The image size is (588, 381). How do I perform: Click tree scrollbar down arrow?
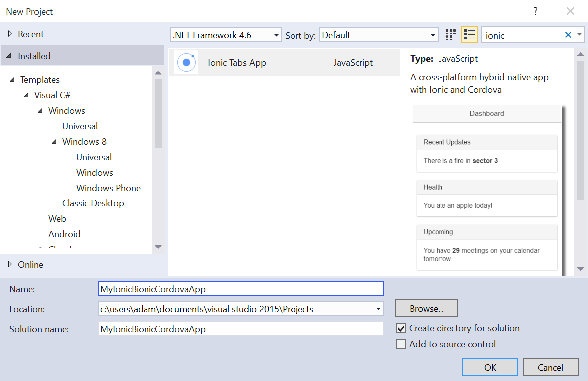tap(158, 247)
